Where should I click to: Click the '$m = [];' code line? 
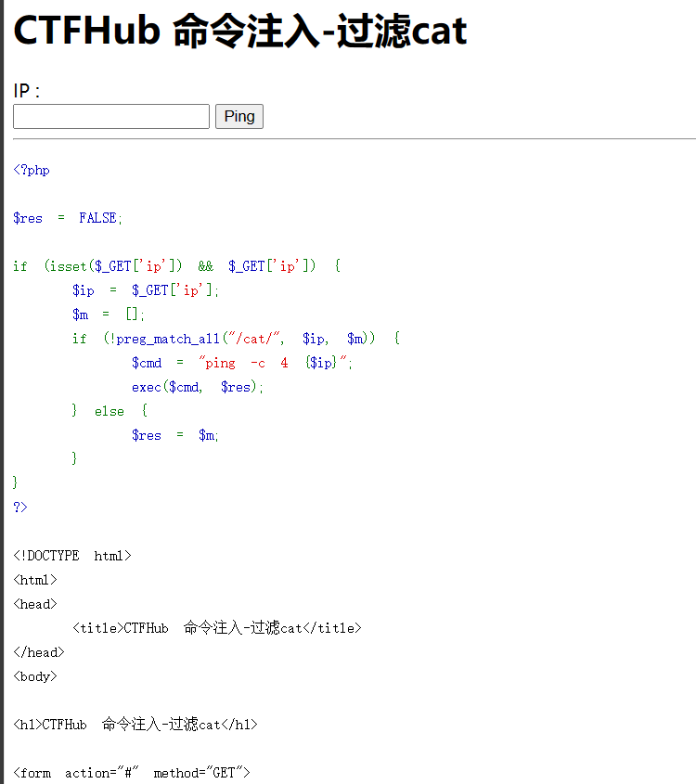point(109,315)
